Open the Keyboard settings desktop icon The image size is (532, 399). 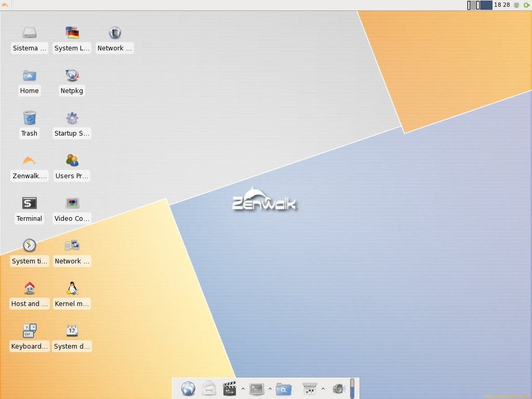point(29,331)
